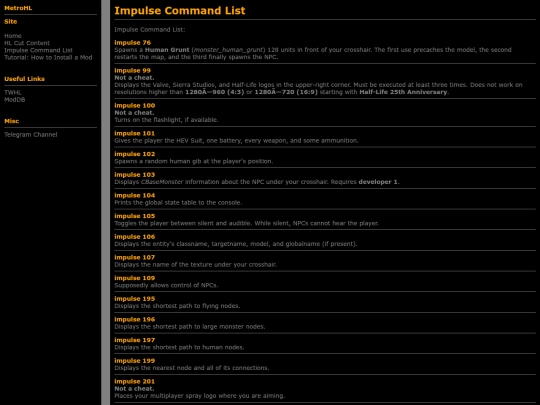Click the impulse 199 heading
Viewport: 540px width, 405px height.
pos(135,361)
